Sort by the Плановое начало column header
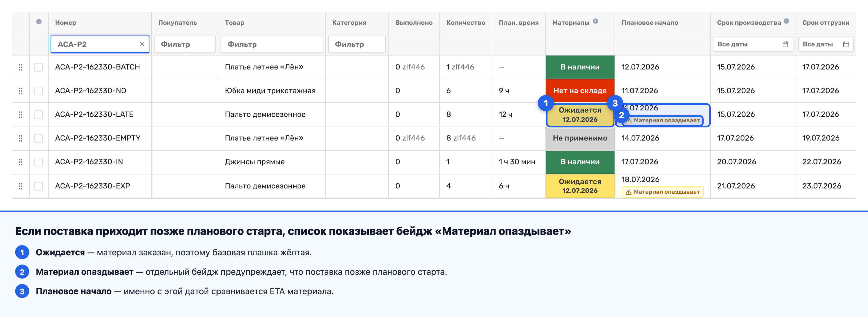This screenshot has width=868, height=318. 650,23
